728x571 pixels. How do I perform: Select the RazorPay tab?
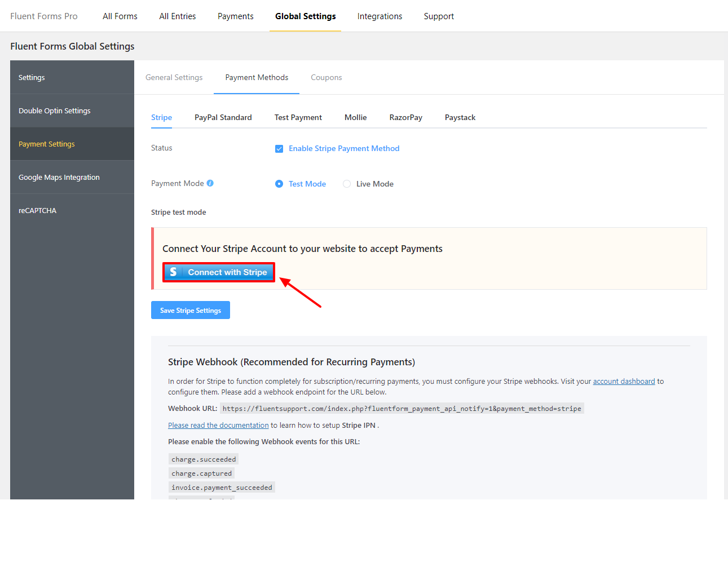406,117
